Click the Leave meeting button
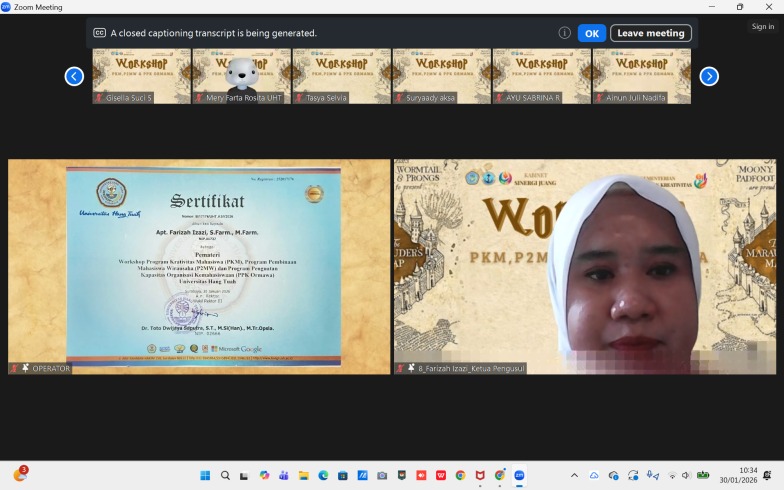The width and height of the screenshot is (784, 490). (650, 33)
